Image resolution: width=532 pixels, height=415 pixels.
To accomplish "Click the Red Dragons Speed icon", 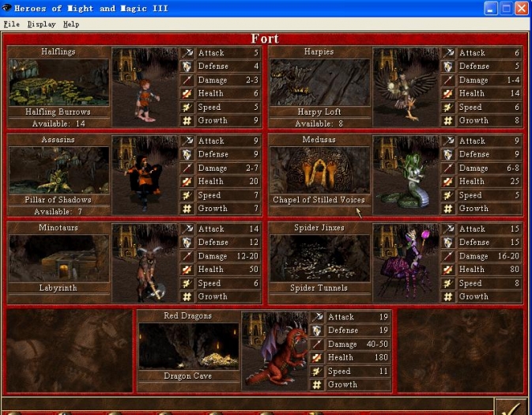I will tap(317, 372).
